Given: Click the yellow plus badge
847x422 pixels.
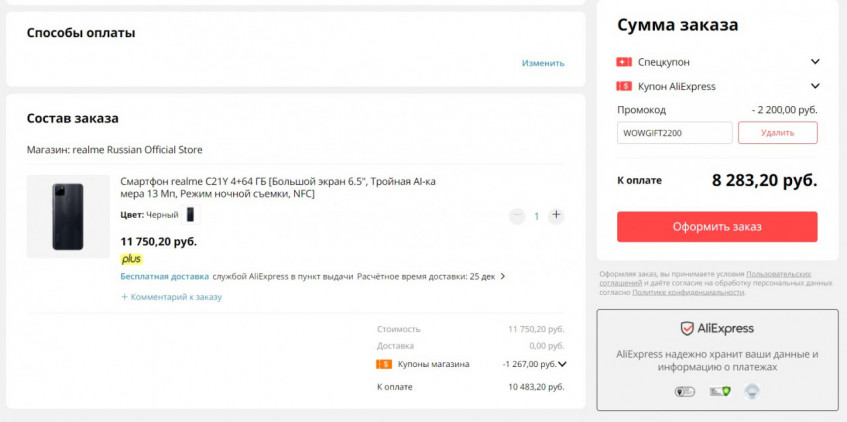Looking at the screenshot, I should point(131,259).
